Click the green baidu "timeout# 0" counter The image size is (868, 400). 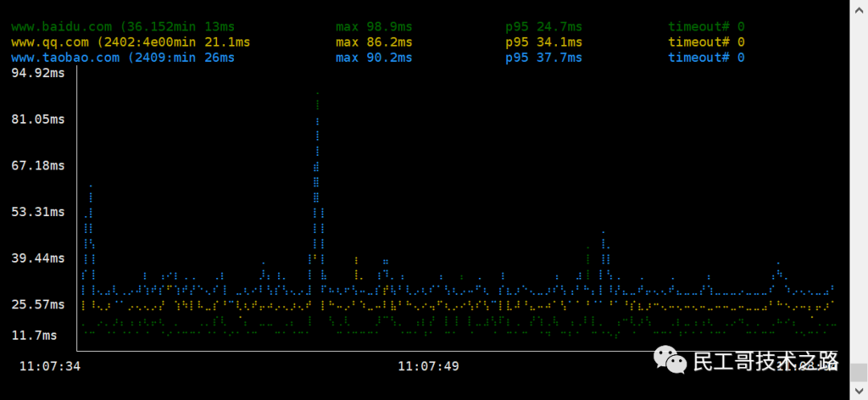click(706, 27)
